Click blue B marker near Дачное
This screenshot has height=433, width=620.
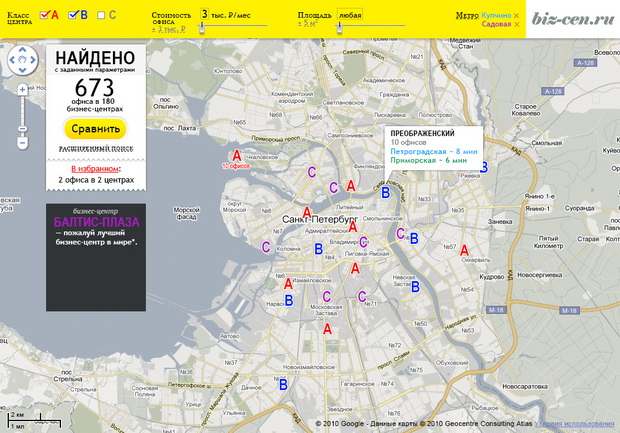pyautogui.click(x=283, y=384)
